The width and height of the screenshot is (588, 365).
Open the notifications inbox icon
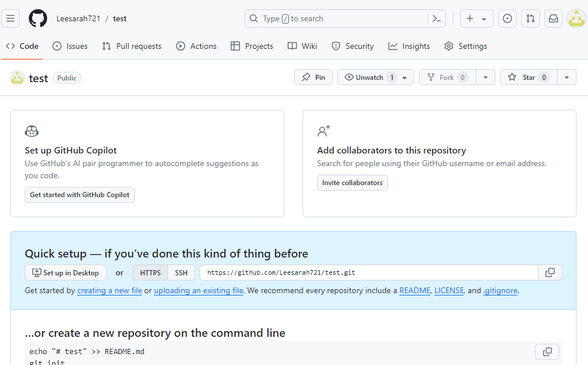click(553, 18)
